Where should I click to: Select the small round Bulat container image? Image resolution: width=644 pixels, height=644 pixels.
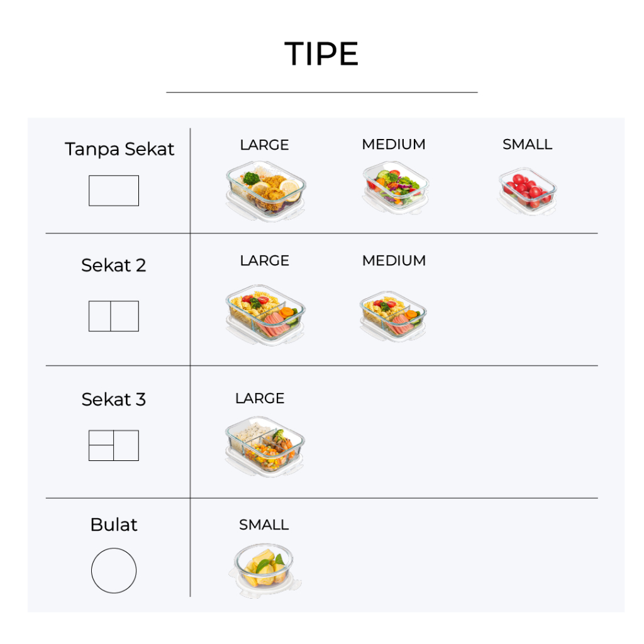point(265,568)
